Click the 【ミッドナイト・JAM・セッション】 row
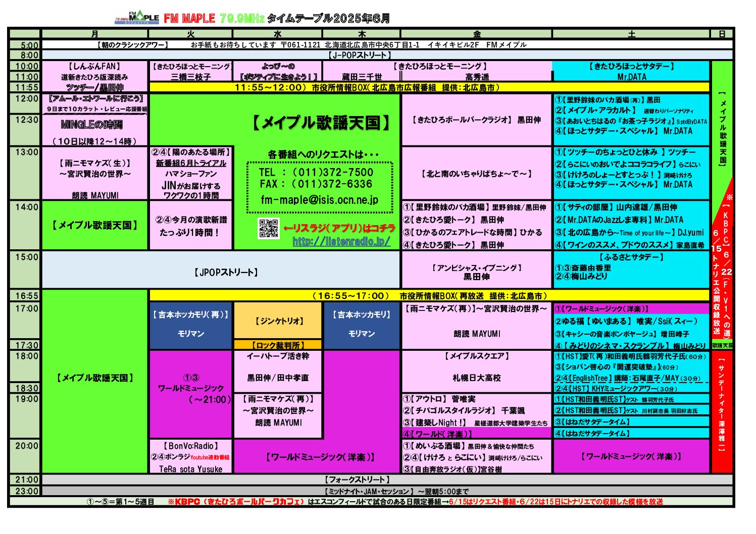 (387, 491)
